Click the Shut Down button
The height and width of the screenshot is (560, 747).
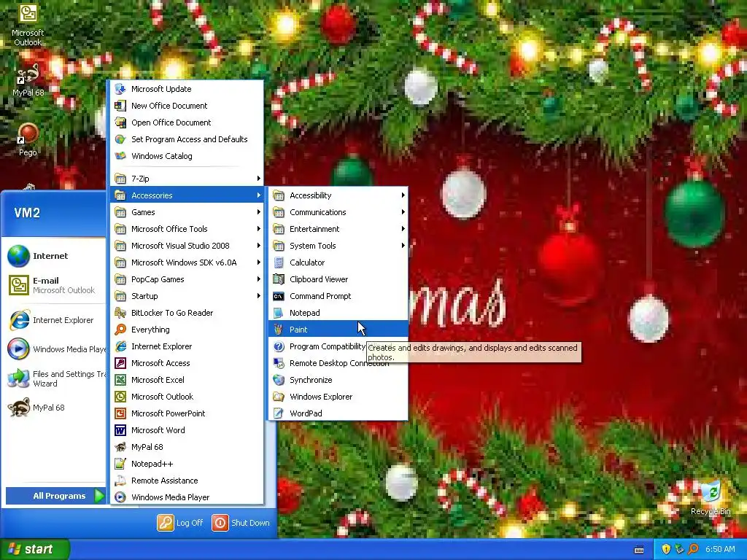pos(241,523)
